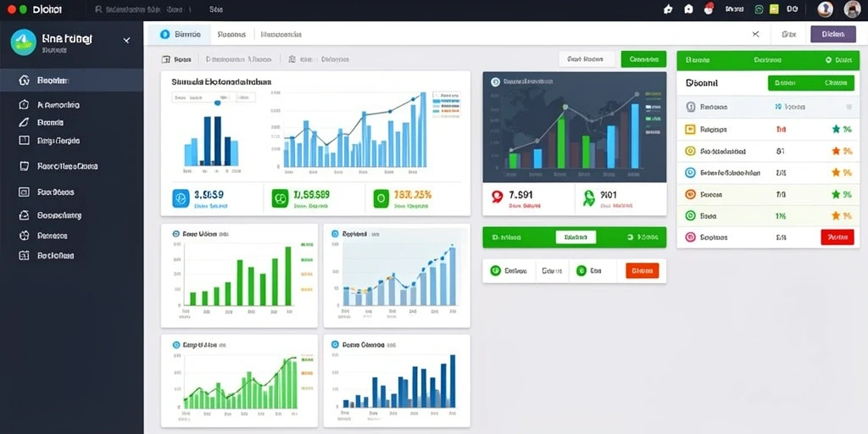868x434 pixels.
Task: Toggle the green star in the right panel list
Action: click(x=836, y=194)
